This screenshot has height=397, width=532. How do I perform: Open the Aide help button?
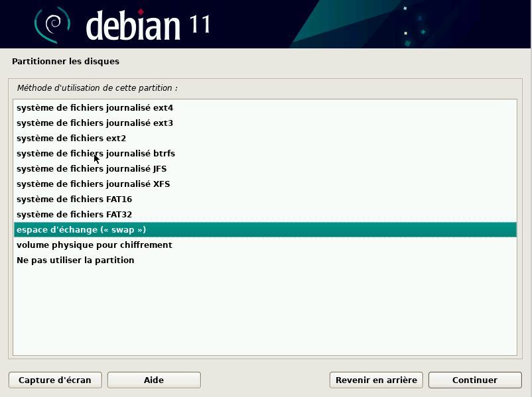[x=154, y=380]
